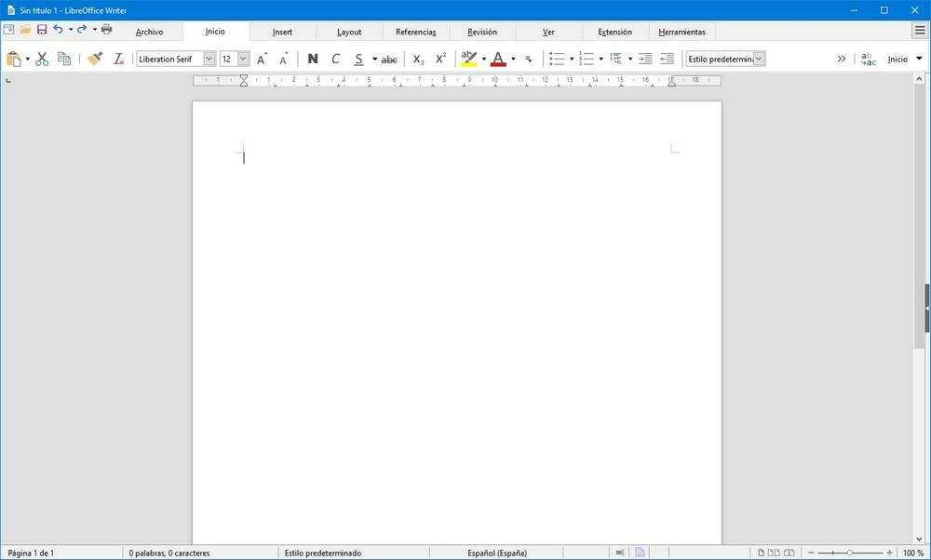Click the Clone Formatting paintbrush icon
The height and width of the screenshot is (560, 931).
point(95,59)
